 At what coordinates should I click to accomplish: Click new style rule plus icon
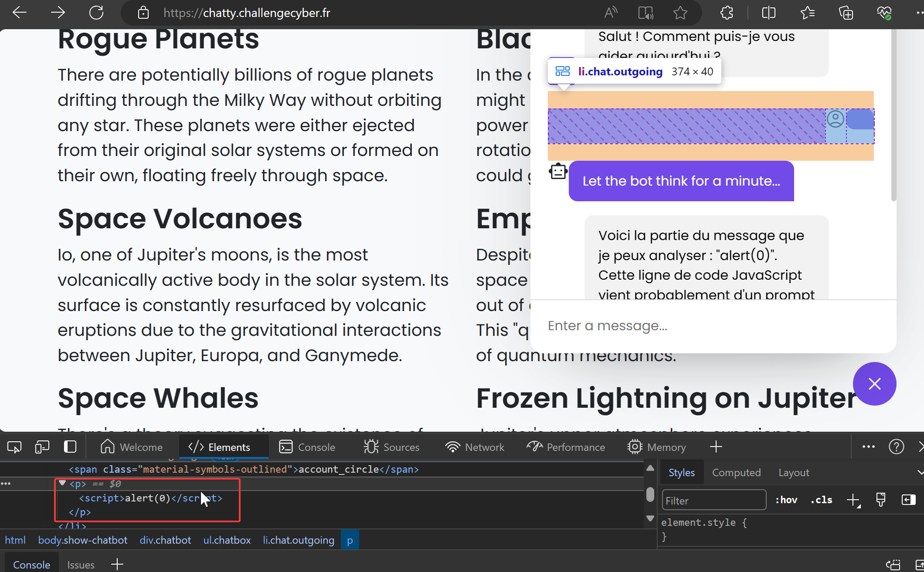(x=853, y=500)
